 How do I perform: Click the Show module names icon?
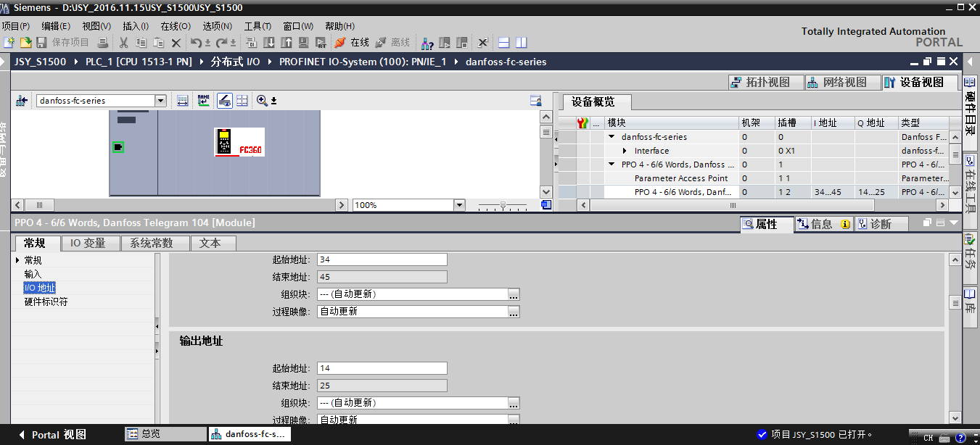[204, 101]
